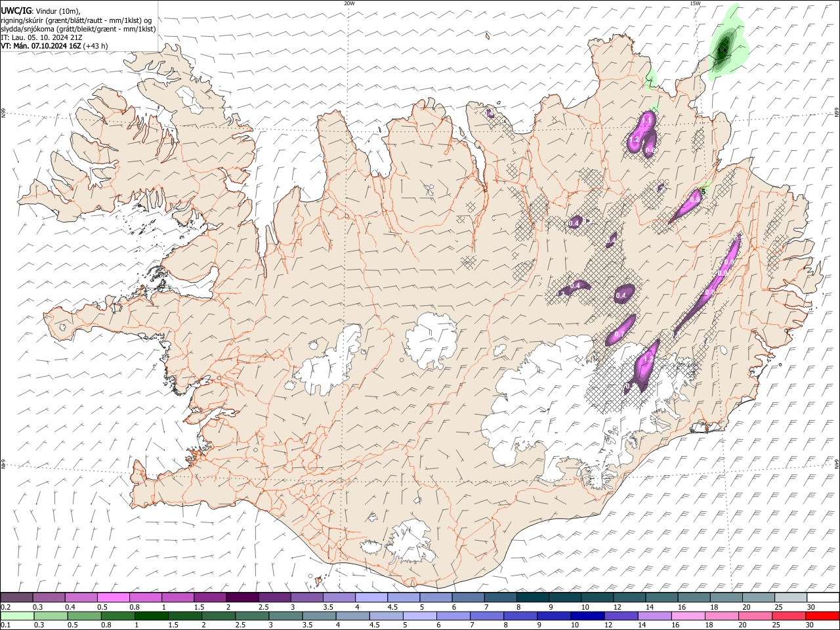
Task: Click the bottom-row legend label 25
Action: pos(777,625)
